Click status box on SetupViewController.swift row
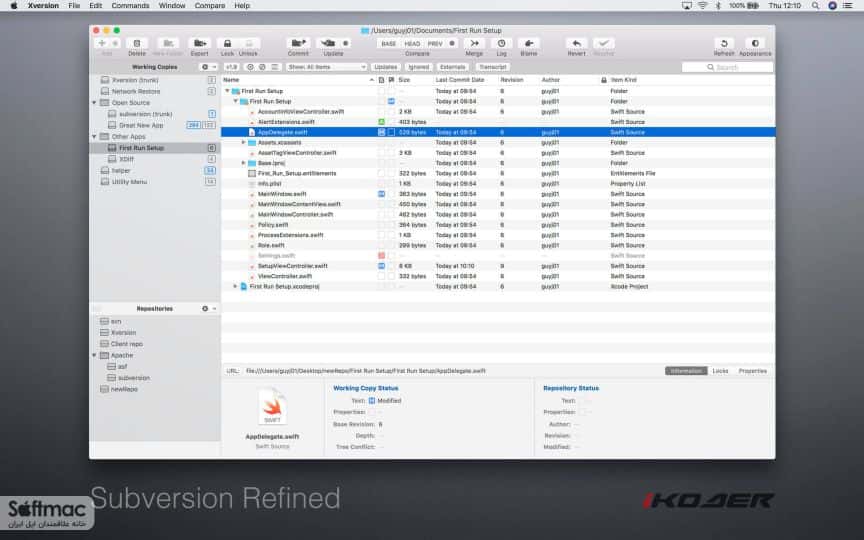 [x=381, y=266]
